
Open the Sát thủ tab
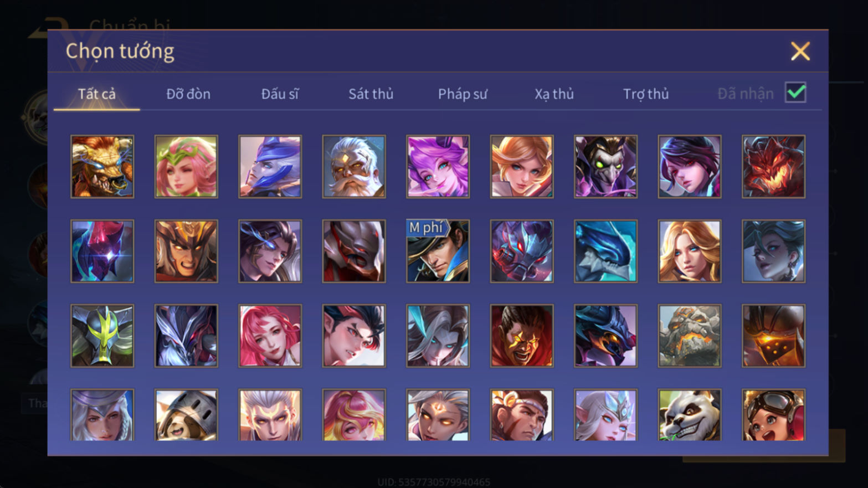(371, 94)
